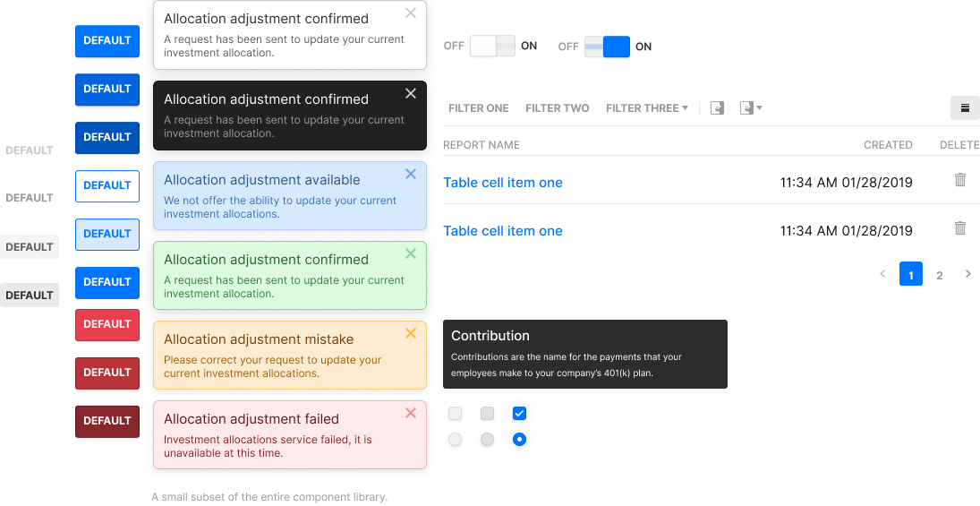
Task: Click the OFF label of the blue switch
Action: (568, 47)
